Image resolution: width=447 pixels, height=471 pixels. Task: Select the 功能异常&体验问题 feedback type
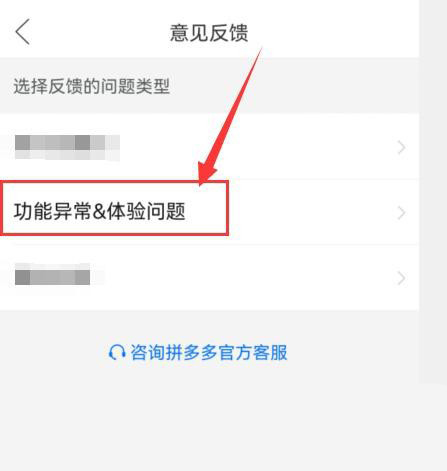tap(99, 211)
